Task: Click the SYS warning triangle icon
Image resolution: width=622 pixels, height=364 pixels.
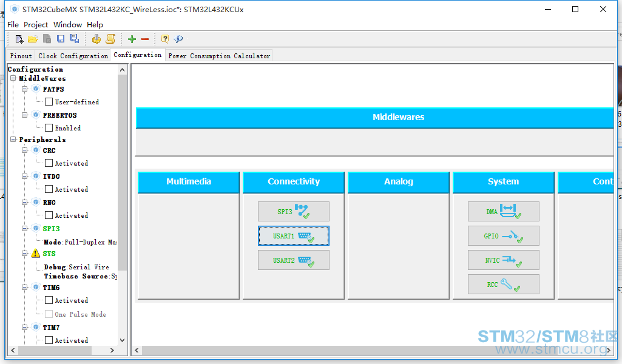Action: [x=36, y=254]
